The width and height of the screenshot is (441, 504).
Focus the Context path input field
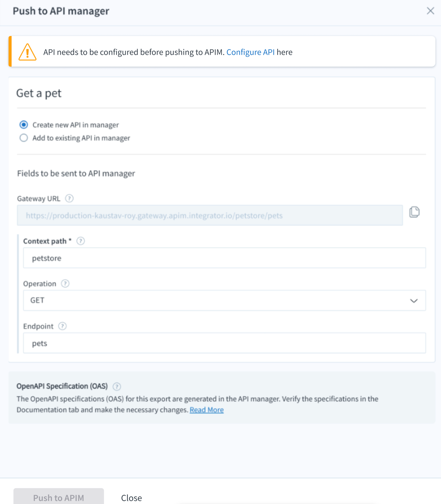coord(224,258)
